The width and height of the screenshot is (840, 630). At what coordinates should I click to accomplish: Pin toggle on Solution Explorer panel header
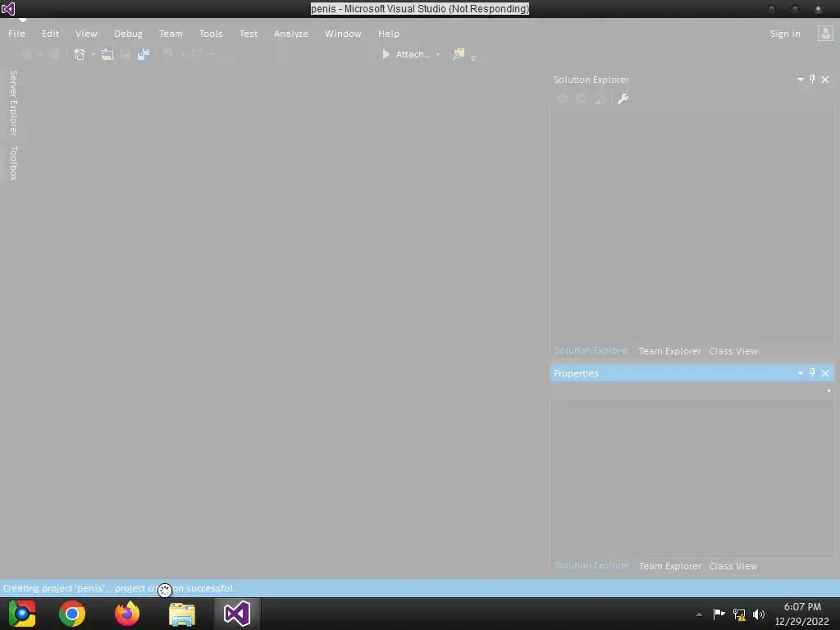(x=812, y=80)
